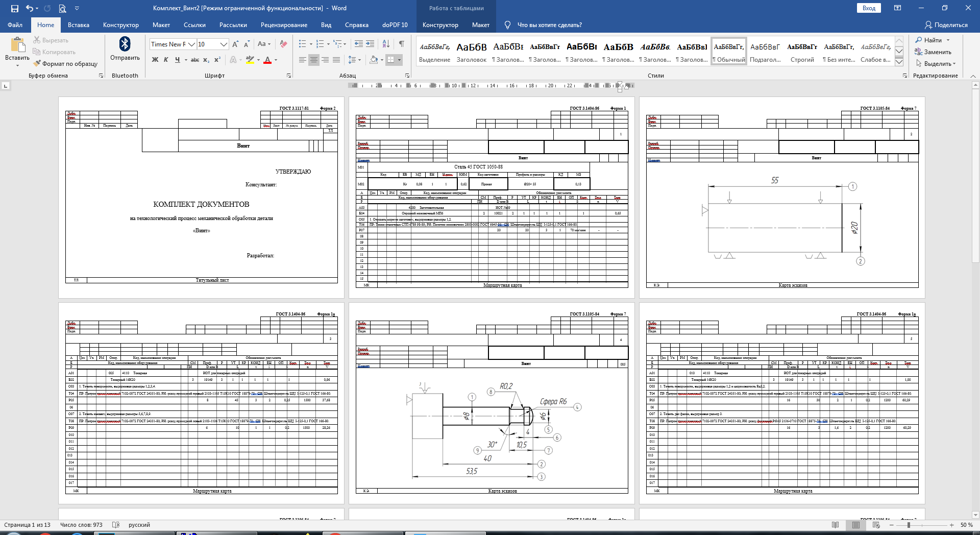
Task: Open the font size dropdown
Action: (x=224, y=44)
